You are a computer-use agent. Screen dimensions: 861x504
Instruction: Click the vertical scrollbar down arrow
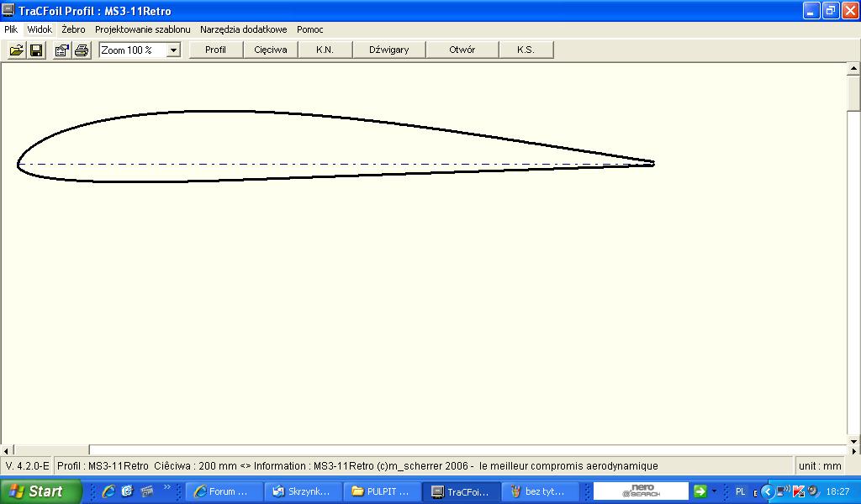coord(853,437)
